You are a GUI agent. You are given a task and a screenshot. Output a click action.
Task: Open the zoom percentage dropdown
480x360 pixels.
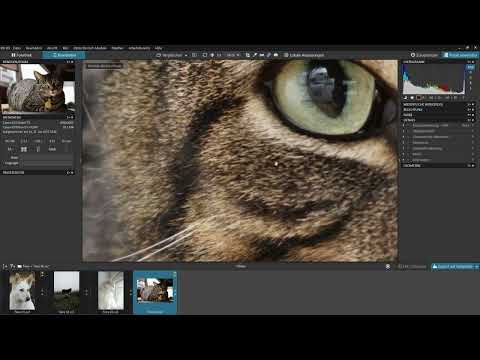click(232, 55)
